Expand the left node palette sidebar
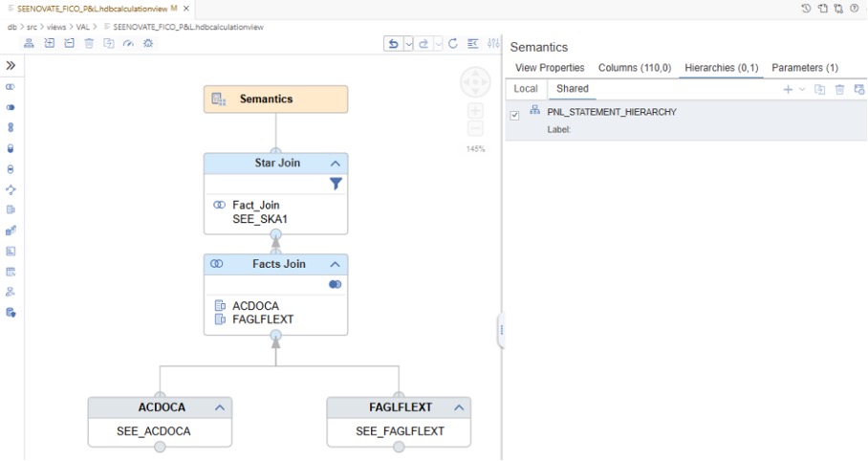Image resolution: width=868 pixels, height=461 pixels. tap(11, 66)
